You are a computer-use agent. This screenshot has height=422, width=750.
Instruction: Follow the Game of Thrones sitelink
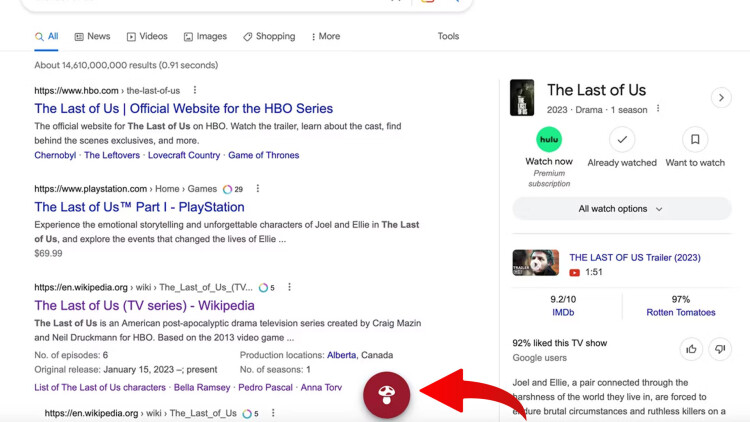264,155
